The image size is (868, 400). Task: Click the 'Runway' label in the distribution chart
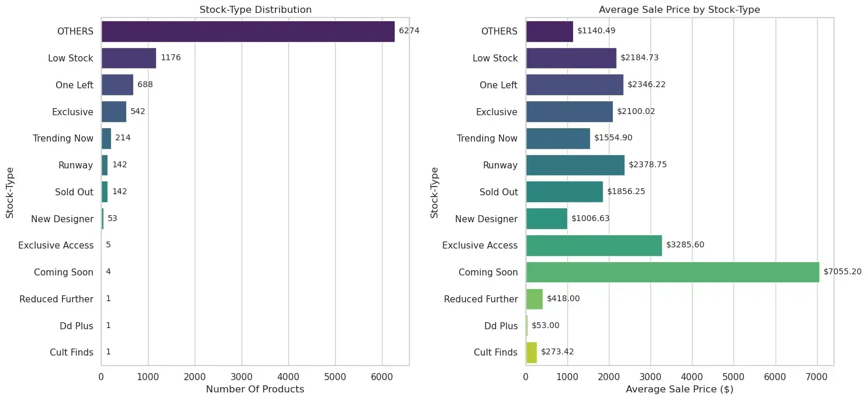pos(76,165)
